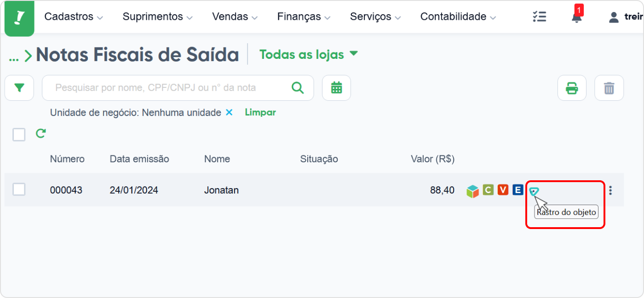Click the trash delete icon
Screen dimensions: 644x298
tap(609, 88)
